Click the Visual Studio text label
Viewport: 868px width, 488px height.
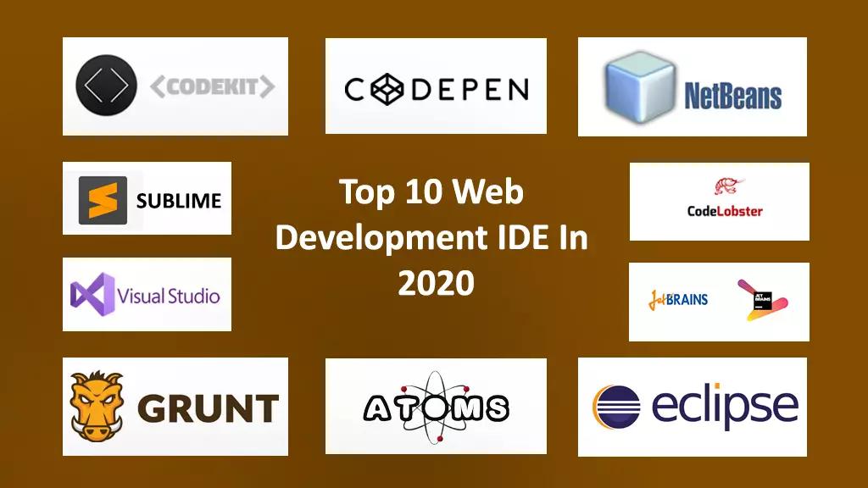click(x=168, y=296)
